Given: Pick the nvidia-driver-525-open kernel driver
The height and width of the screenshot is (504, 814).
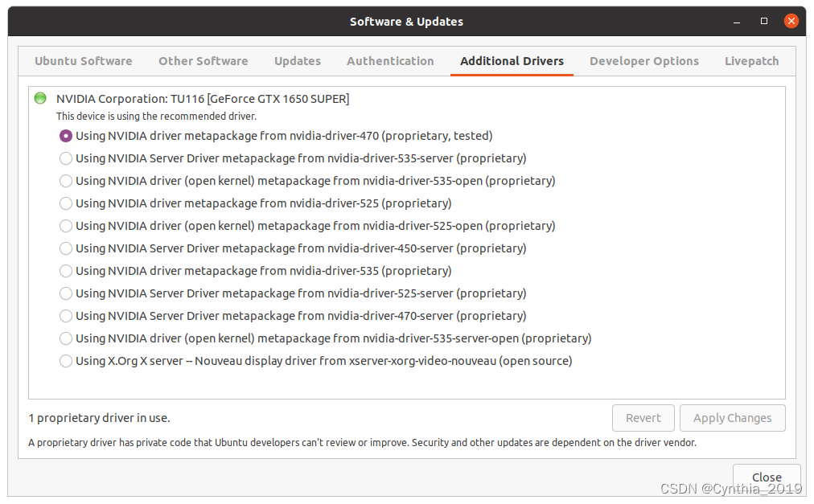Looking at the screenshot, I should click(65, 226).
